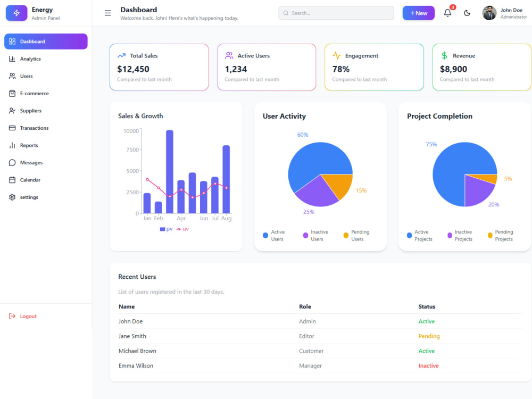Select Emma Wilson in Recent Users
Image resolution: width=532 pixels, height=399 pixels.
pos(136,366)
